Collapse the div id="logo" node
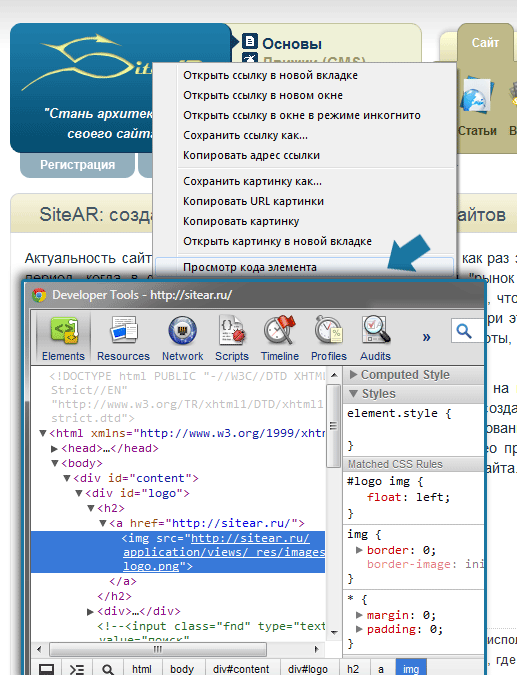The image size is (517, 675). [79, 493]
